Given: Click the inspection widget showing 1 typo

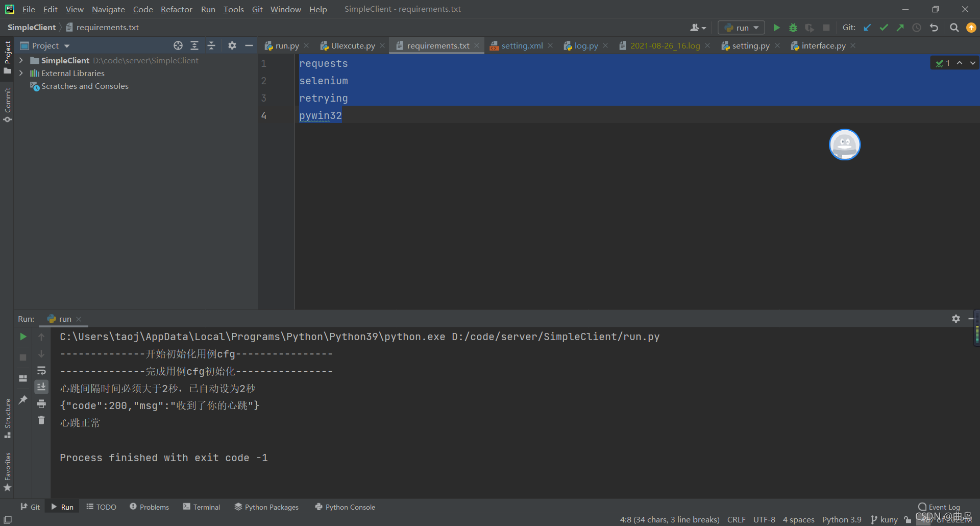Looking at the screenshot, I should [943, 63].
